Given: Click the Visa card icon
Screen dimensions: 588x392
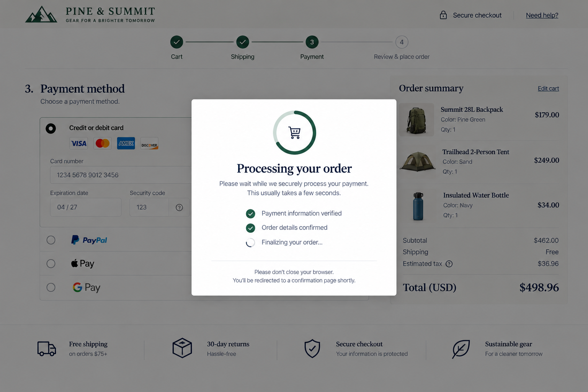Looking at the screenshot, I should pos(79,143).
